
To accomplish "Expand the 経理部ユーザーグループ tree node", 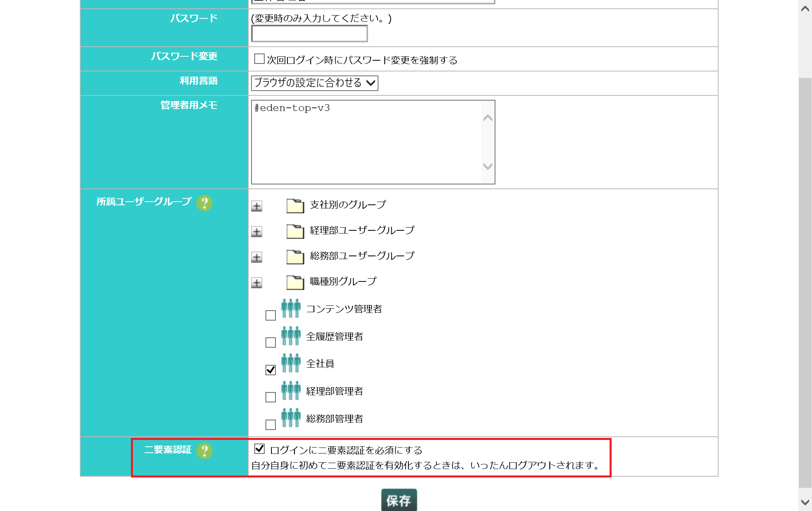I will click(257, 232).
